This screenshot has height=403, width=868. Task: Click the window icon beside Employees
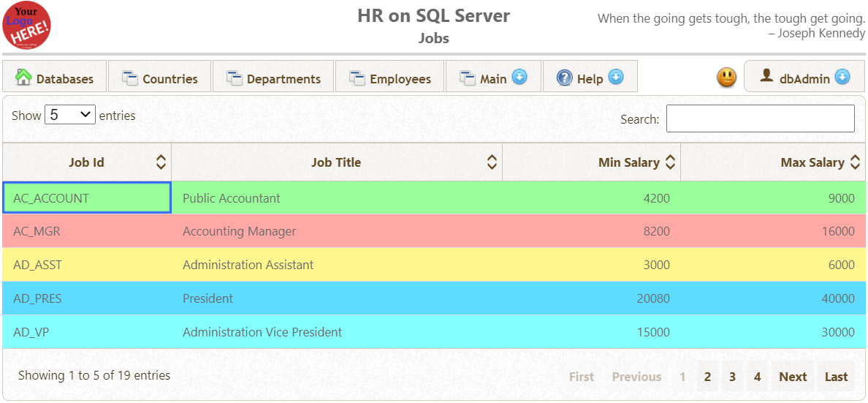point(357,78)
